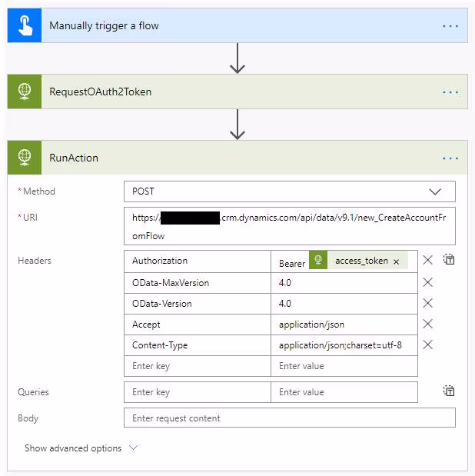475x476 pixels.
Task: Click the Method field label
Action: tap(39, 191)
